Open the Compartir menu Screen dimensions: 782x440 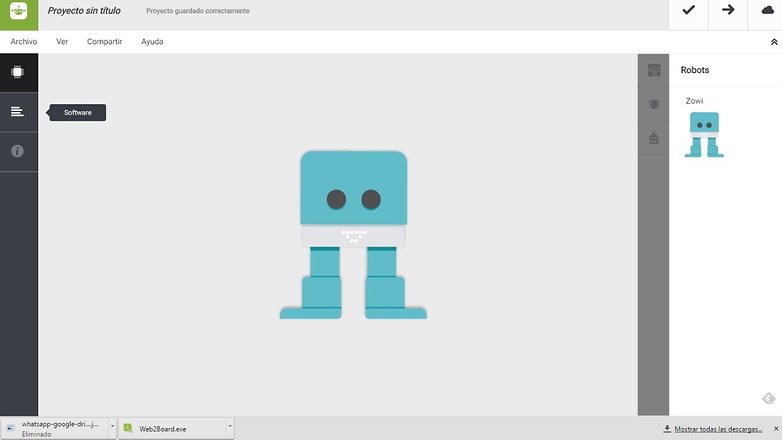click(x=104, y=42)
